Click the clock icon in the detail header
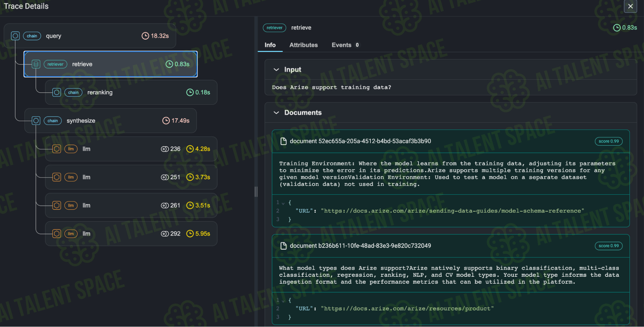This screenshot has width=644, height=327. (x=617, y=28)
